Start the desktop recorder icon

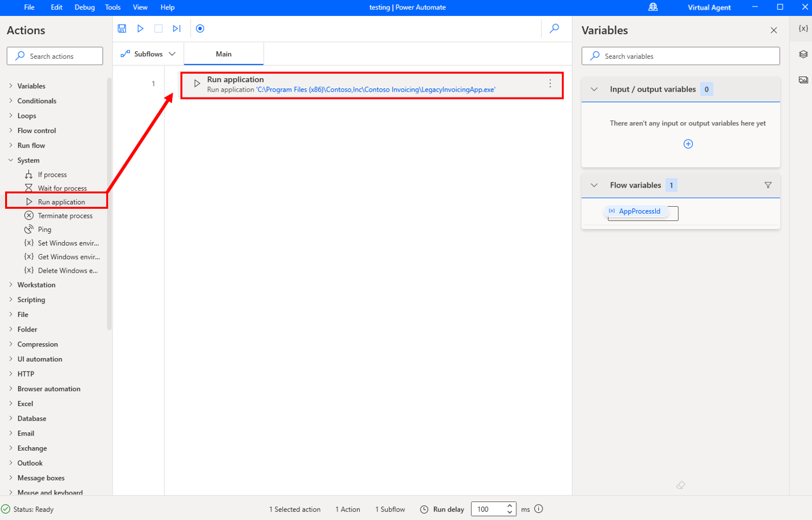tap(200, 29)
